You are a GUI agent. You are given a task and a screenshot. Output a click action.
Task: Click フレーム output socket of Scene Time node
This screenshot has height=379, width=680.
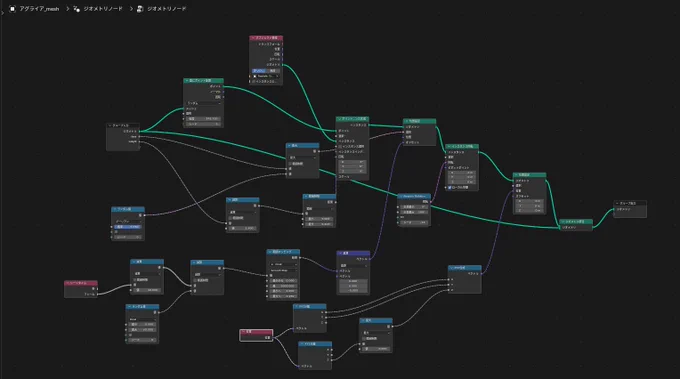(x=98, y=294)
